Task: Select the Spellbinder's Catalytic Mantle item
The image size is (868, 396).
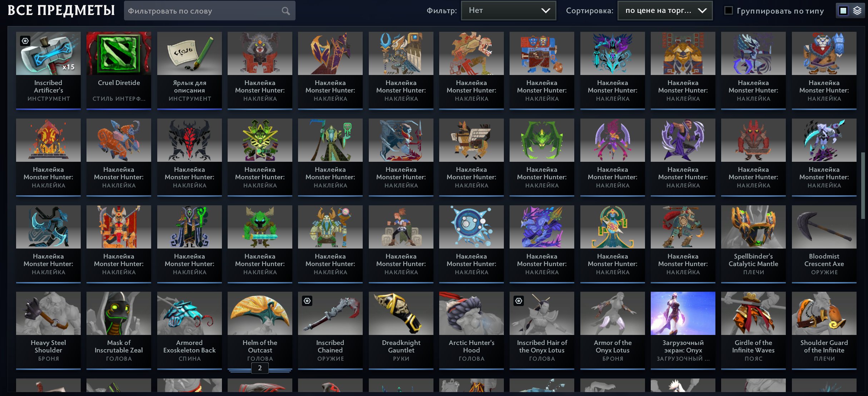Action: (753, 244)
